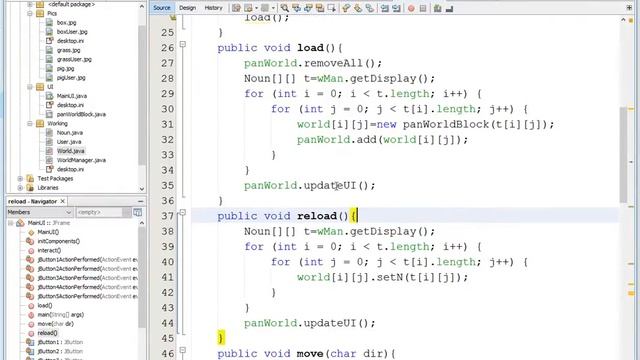The image size is (640, 360).
Task: Click the Back navigation icon
Action: tap(248, 8)
